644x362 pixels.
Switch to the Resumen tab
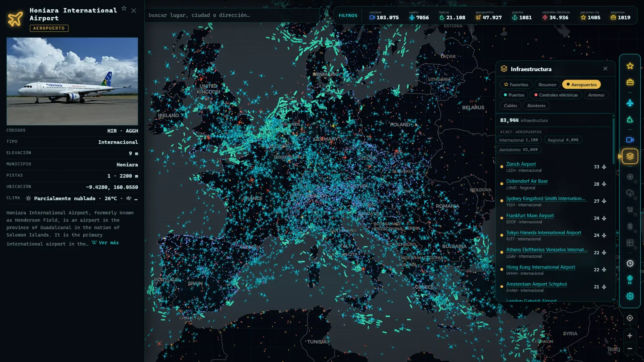(547, 84)
